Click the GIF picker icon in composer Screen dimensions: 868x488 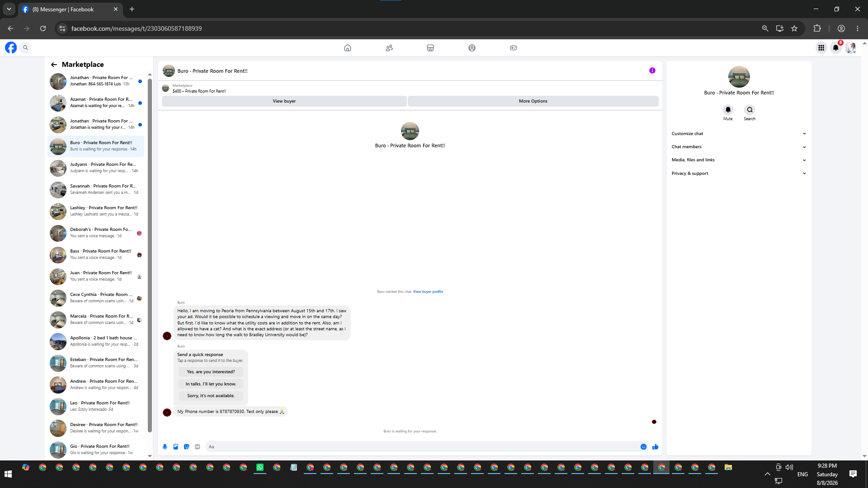pos(198,447)
